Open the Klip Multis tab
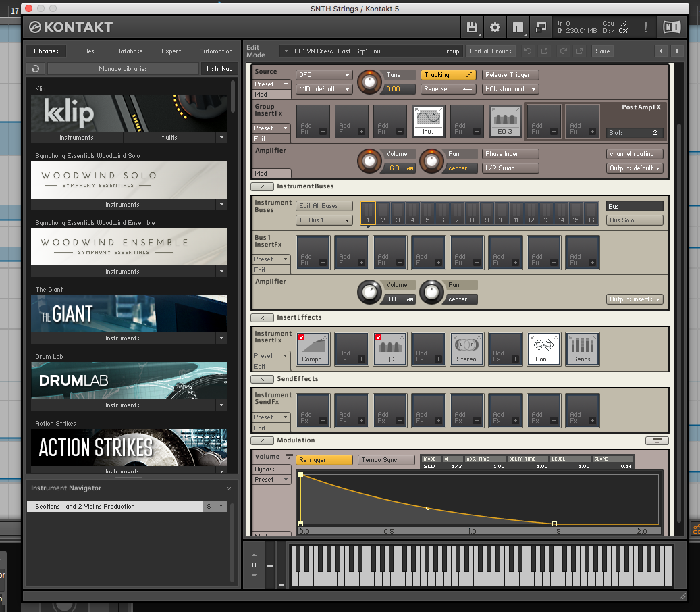 (169, 138)
